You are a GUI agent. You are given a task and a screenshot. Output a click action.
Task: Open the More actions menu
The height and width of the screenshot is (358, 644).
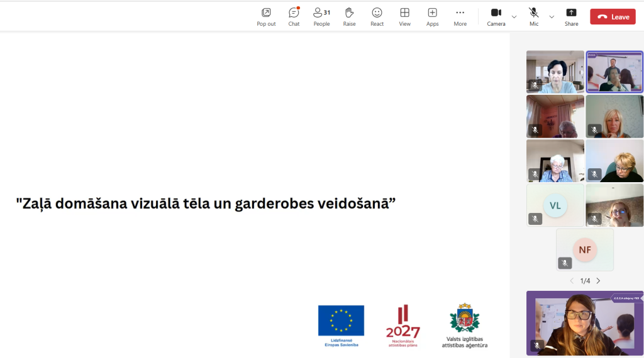(x=460, y=16)
